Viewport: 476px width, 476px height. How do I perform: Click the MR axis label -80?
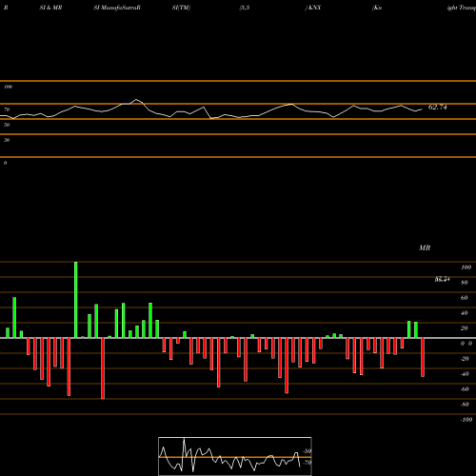point(465,405)
